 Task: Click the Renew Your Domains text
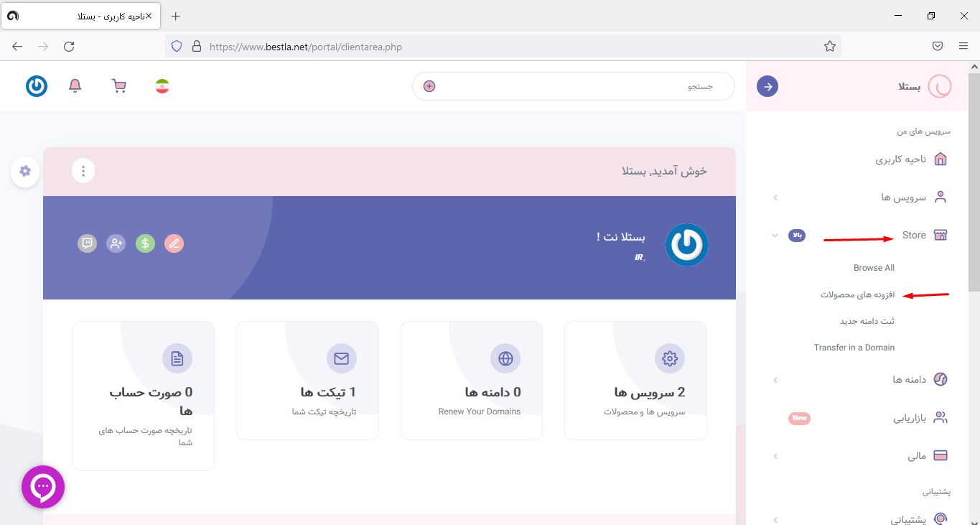[480, 412]
